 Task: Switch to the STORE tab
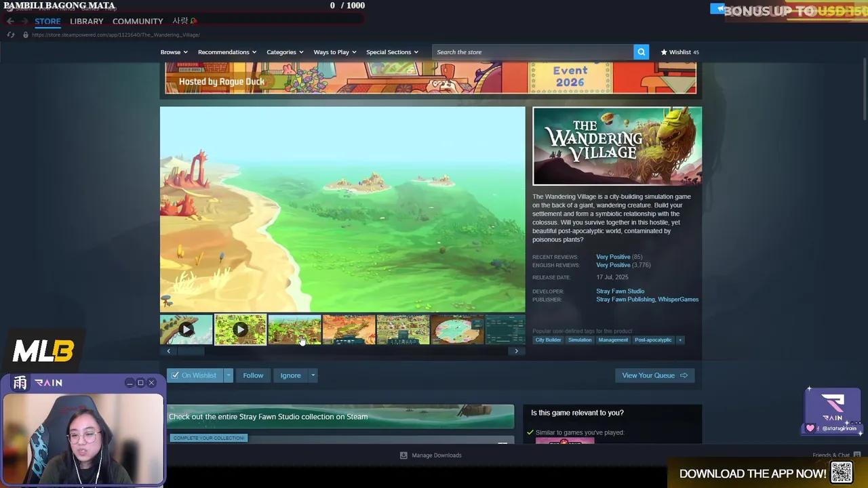tap(47, 21)
